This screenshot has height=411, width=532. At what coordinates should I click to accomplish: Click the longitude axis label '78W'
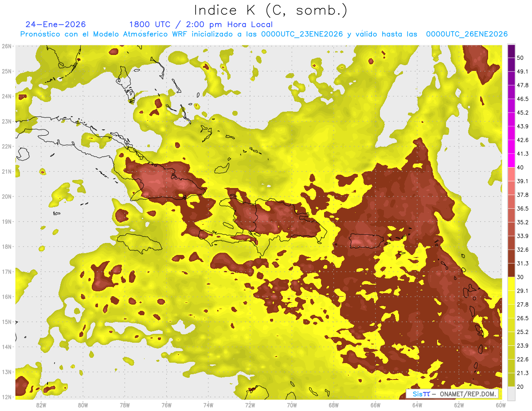coord(125,405)
